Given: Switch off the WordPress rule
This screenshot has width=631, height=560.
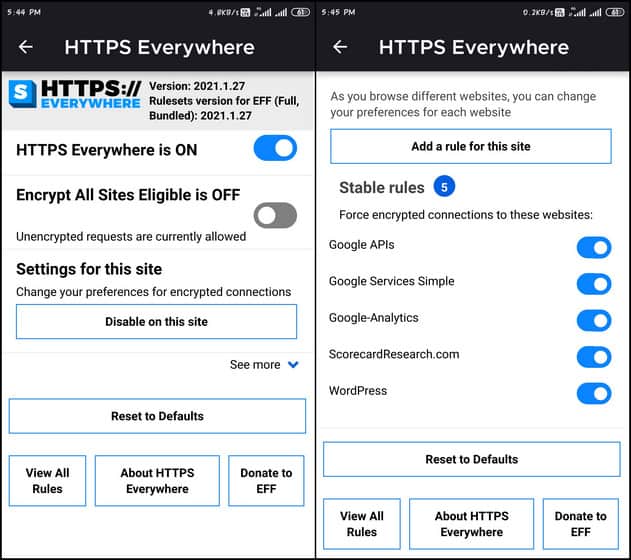Looking at the screenshot, I should (x=594, y=393).
